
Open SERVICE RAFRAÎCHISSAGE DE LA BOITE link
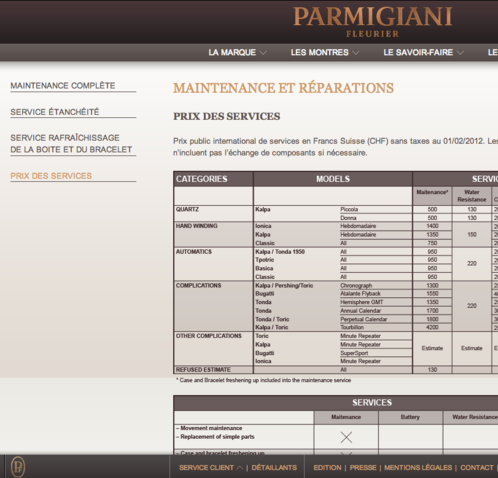tap(71, 144)
